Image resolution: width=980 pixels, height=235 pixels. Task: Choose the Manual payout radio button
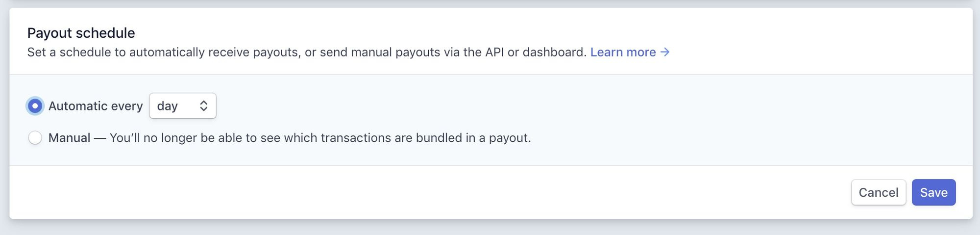point(35,138)
